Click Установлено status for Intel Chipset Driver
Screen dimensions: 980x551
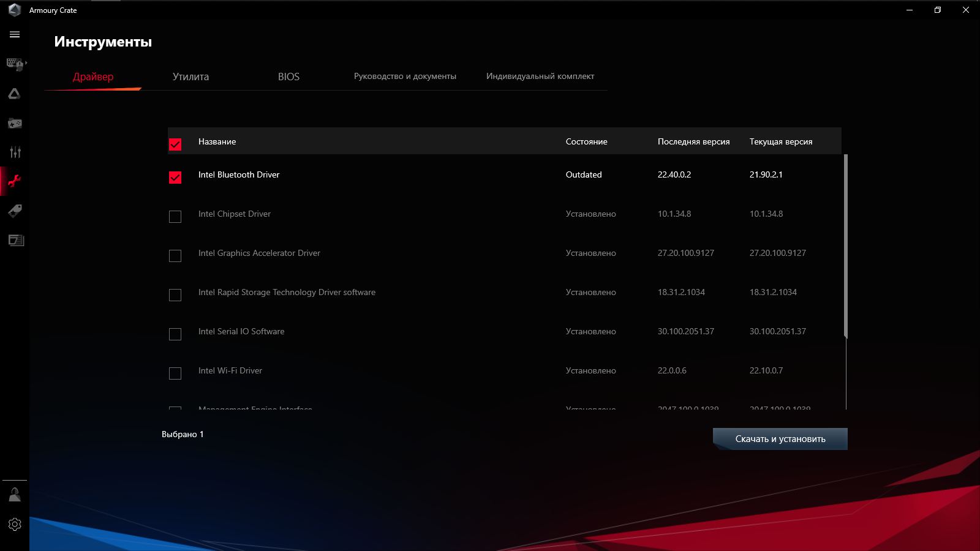[591, 214]
